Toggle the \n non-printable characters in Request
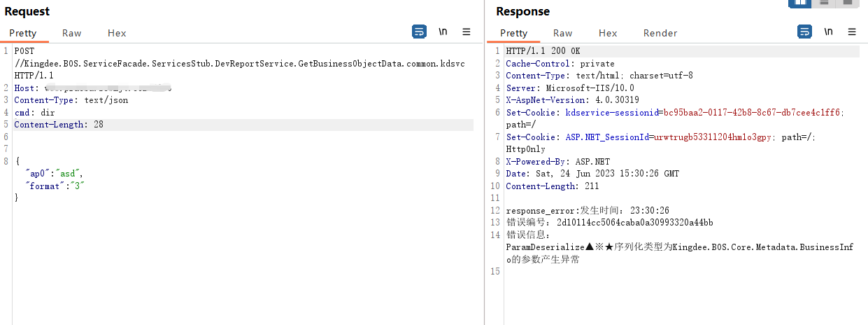This screenshot has width=868, height=325. [x=443, y=32]
